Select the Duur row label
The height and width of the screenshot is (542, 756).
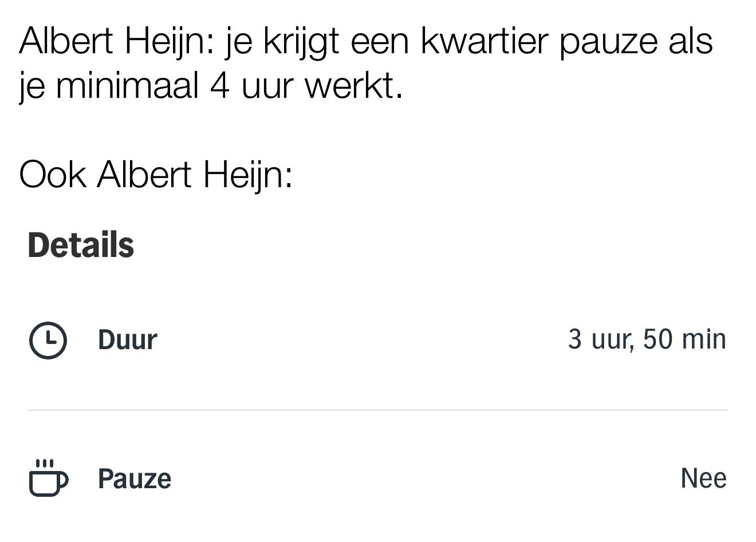(x=127, y=340)
